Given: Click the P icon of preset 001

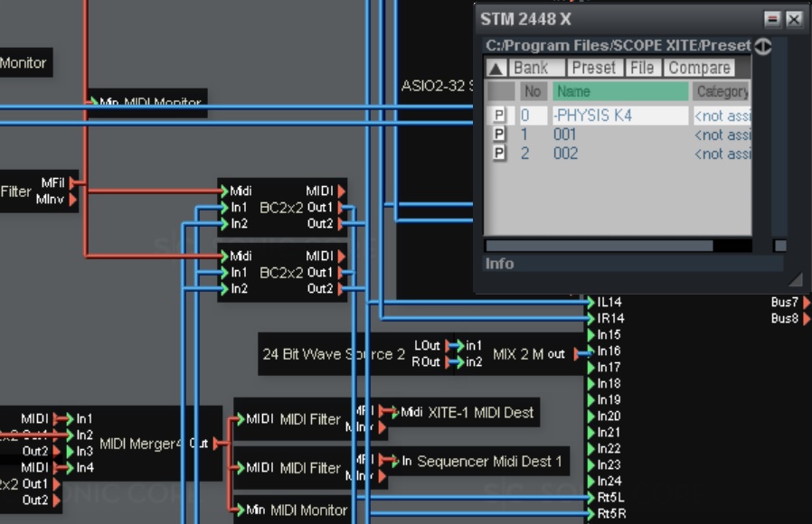Looking at the screenshot, I should click(x=499, y=134).
